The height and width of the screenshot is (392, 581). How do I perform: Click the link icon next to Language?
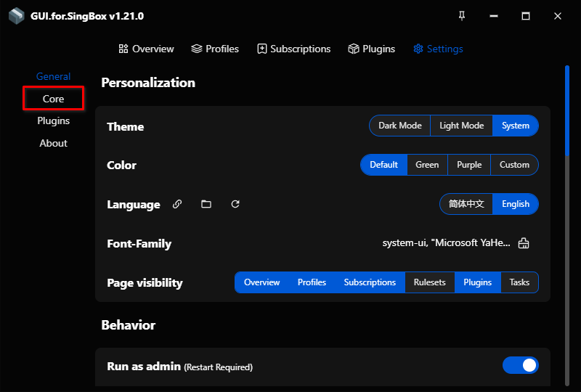click(x=177, y=205)
